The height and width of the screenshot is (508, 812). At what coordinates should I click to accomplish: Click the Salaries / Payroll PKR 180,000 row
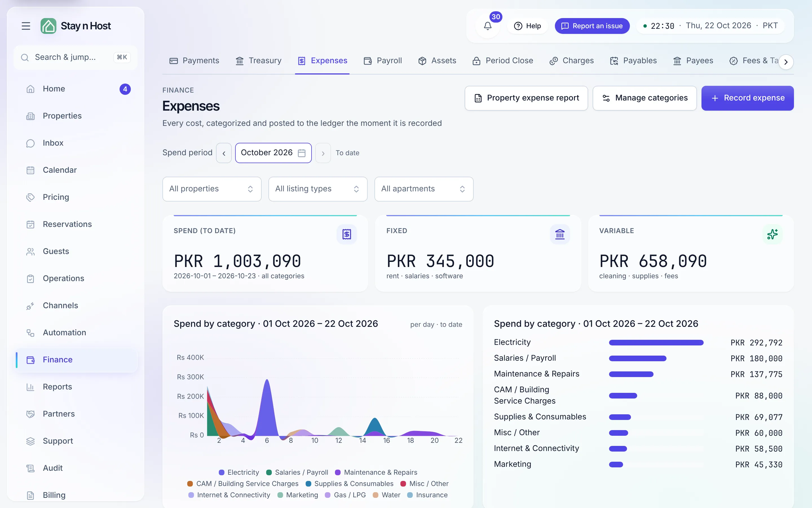[x=638, y=358]
